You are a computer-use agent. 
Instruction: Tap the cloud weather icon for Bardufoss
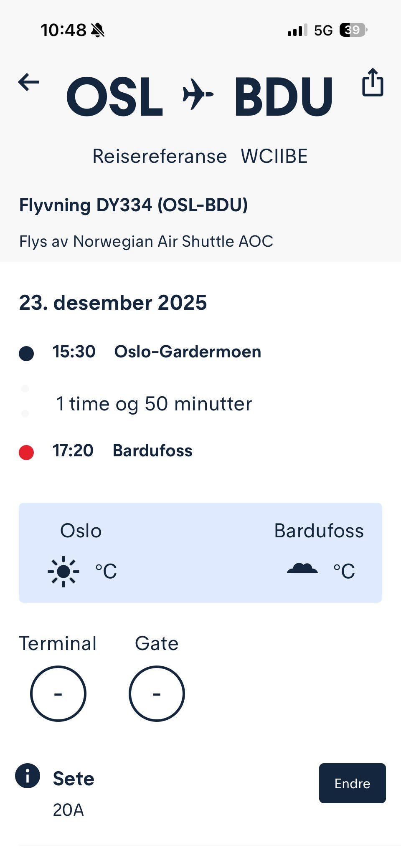pos(302,569)
